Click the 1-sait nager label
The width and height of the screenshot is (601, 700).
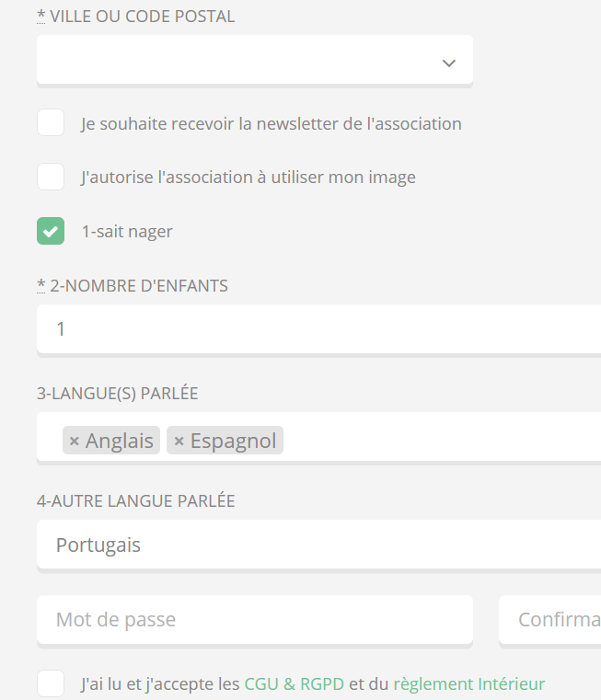tap(127, 232)
